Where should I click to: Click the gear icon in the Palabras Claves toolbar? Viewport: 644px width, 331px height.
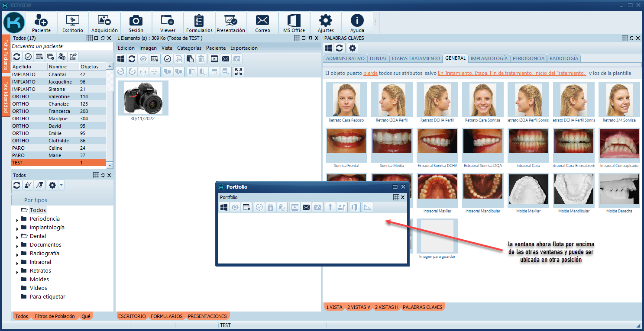[353, 48]
